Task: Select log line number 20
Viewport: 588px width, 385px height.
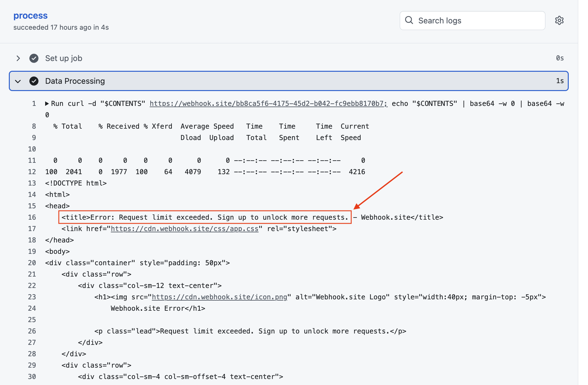Action: coord(32,263)
